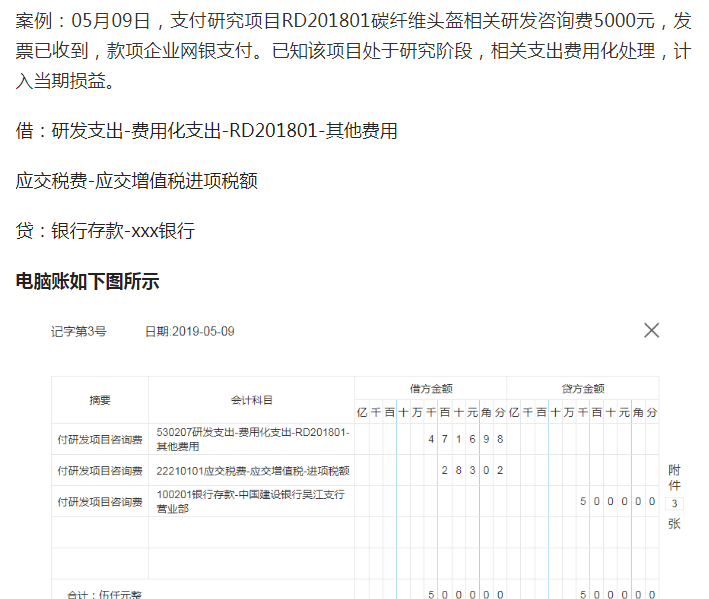Screen dimensions: 709x599
Task: Click the line 借：研发支出-费用化支出-RD201801-其他费用
Action: tap(206, 131)
